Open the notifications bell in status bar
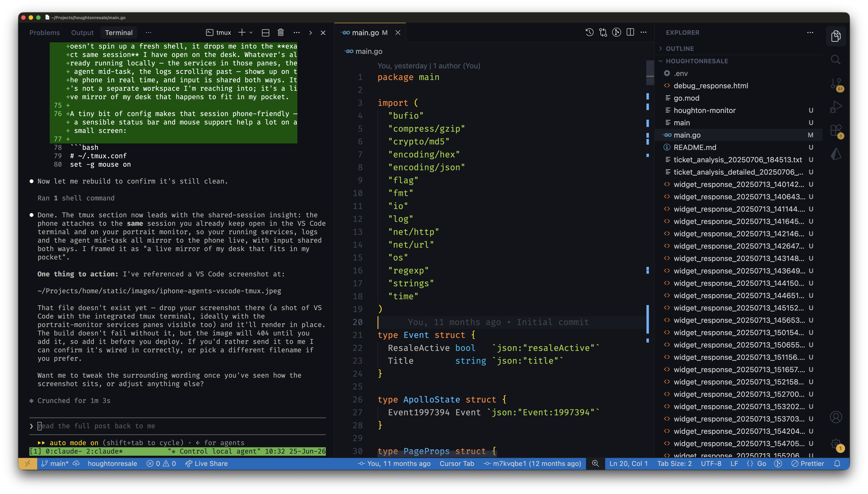Screen dimensions: 868x494 837,463
